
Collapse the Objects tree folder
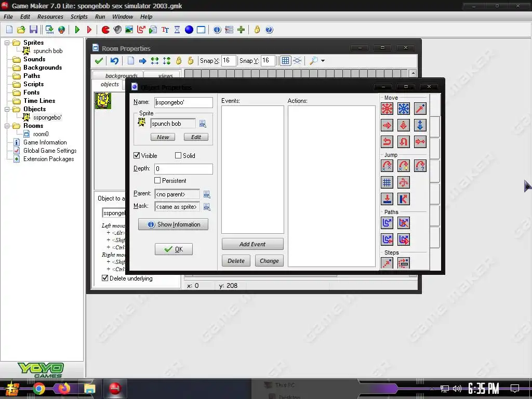[x=7, y=109]
